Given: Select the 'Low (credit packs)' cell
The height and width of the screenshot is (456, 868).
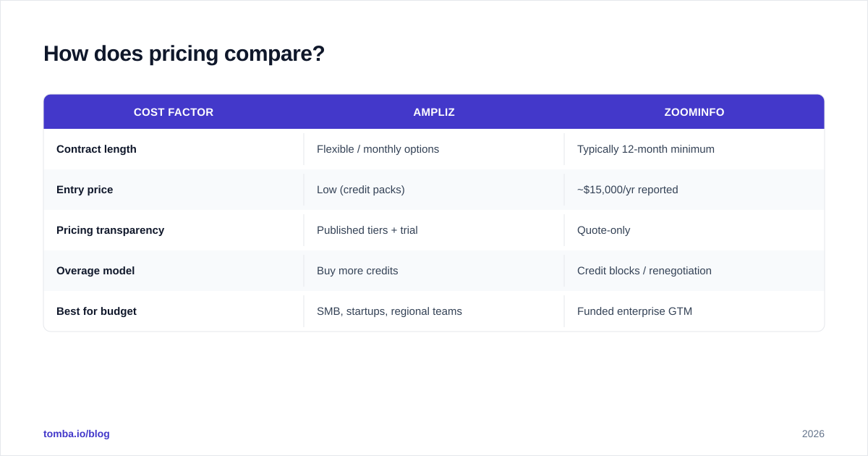Looking at the screenshot, I should pyautogui.click(x=434, y=190).
